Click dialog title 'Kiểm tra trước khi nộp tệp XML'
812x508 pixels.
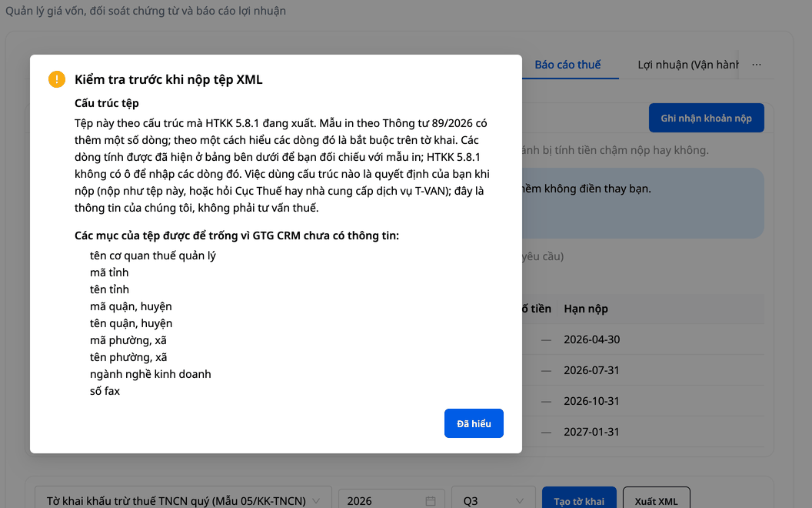[168, 79]
